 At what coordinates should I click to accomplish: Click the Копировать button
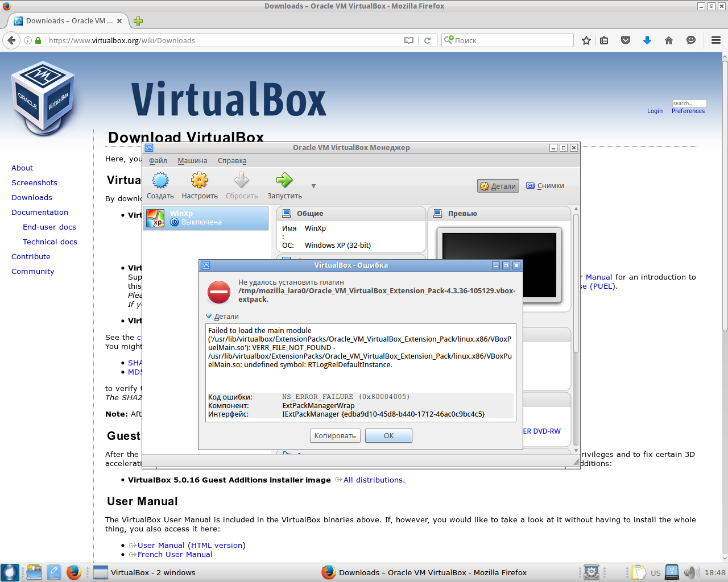335,436
